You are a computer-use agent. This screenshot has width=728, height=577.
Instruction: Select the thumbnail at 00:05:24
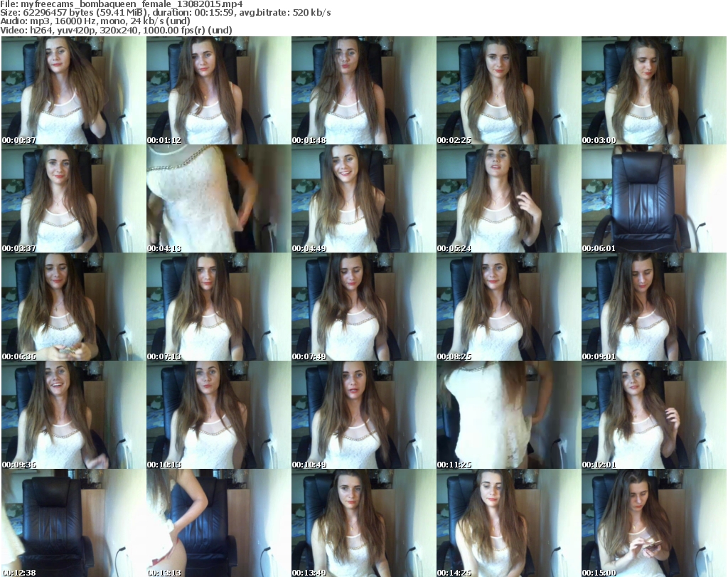508,198
